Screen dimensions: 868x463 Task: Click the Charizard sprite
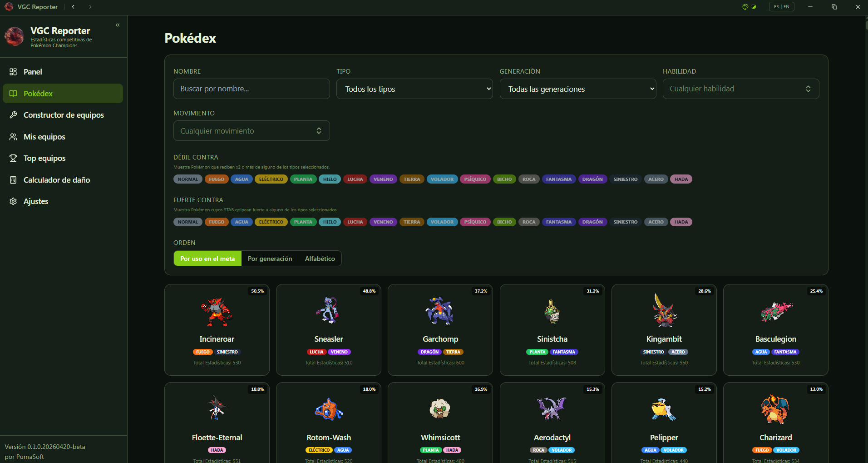(x=775, y=409)
